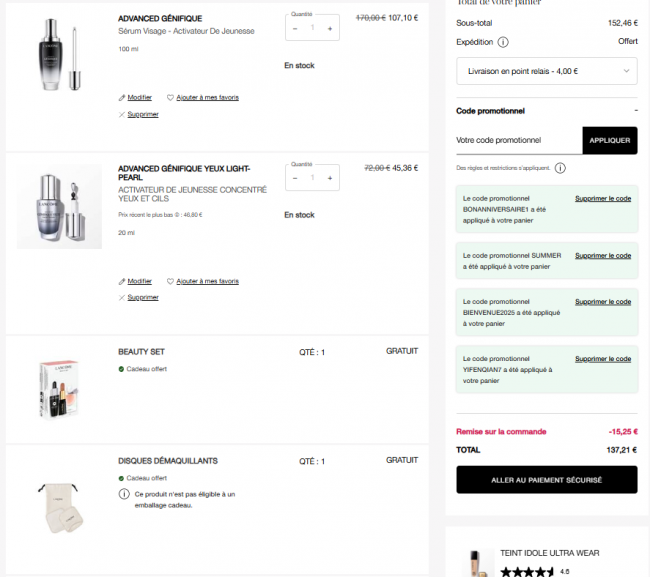Image resolution: width=650 pixels, height=577 pixels.
Task: Remove the SUMMER promo code
Action: (x=603, y=256)
